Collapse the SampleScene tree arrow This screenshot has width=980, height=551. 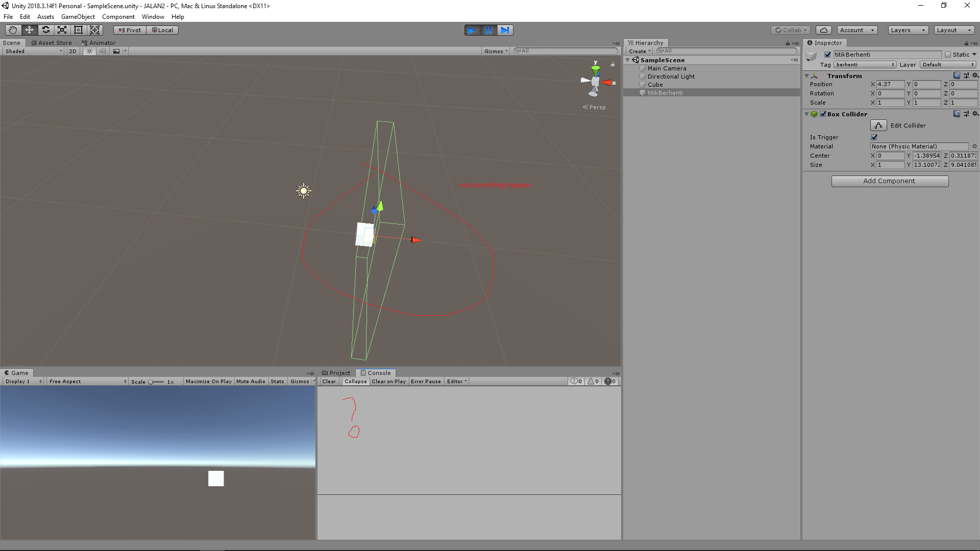[628, 60]
